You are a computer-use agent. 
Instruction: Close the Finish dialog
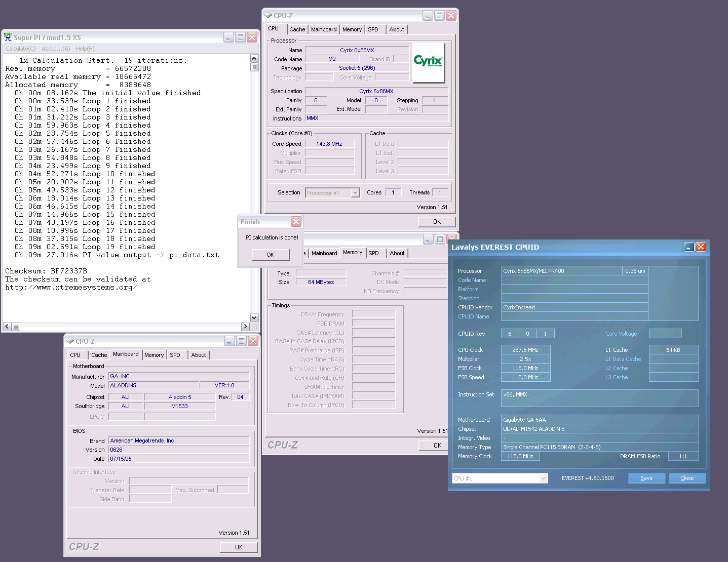coord(296,221)
